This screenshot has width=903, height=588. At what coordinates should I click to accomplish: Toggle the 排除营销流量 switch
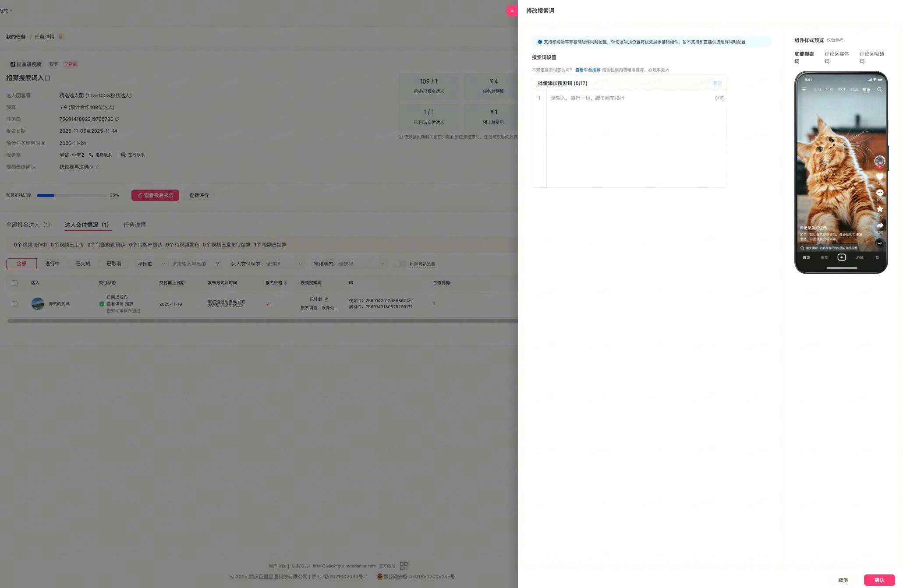pyautogui.click(x=399, y=264)
